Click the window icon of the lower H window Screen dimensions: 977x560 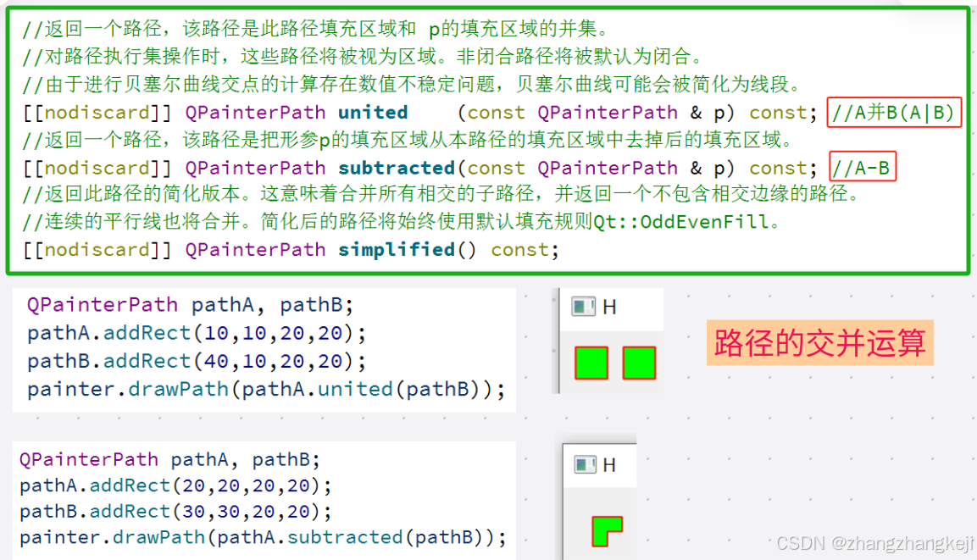pos(585,465)
